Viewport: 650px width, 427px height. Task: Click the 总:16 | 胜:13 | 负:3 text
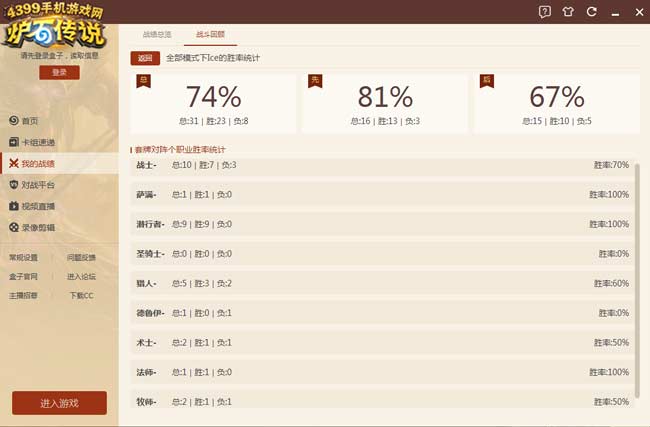(x=385, y=121)
